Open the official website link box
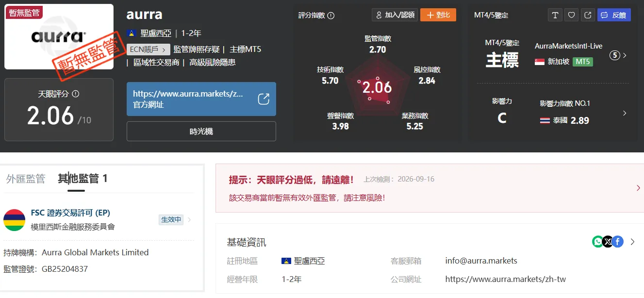The width and height of the screenshot is (644, 298). coord(201,99)
